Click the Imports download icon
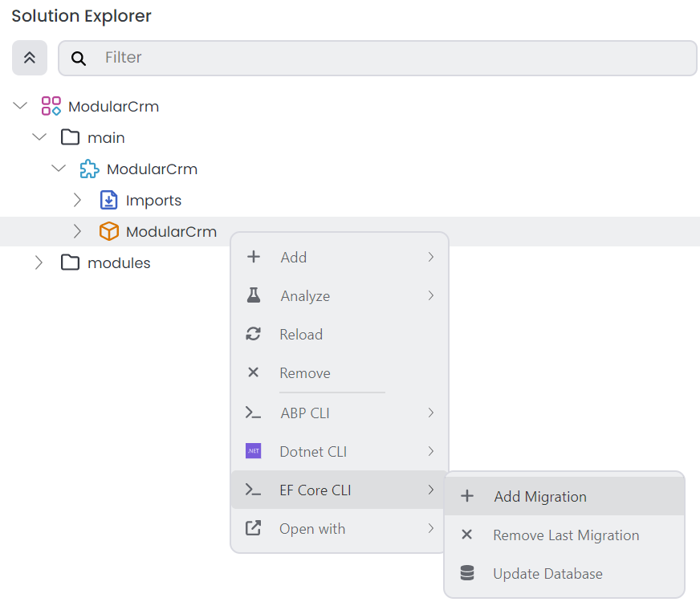 [108, 200]
